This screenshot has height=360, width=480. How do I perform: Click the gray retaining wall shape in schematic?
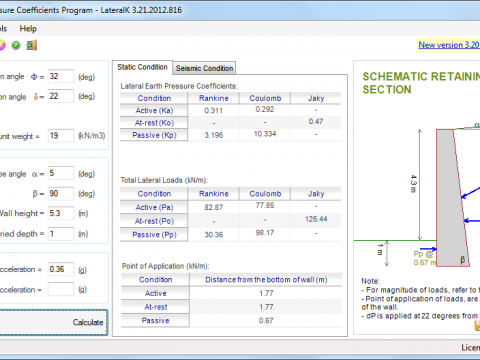pos(452,198)
